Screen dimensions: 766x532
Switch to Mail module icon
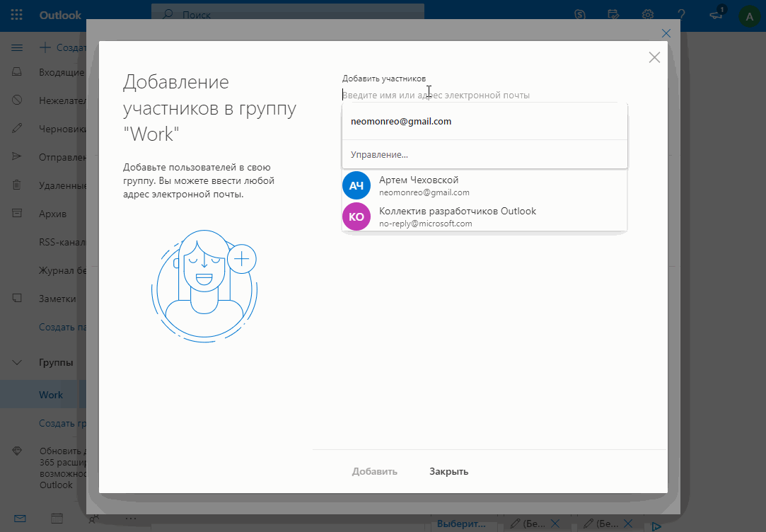[20, 519]
